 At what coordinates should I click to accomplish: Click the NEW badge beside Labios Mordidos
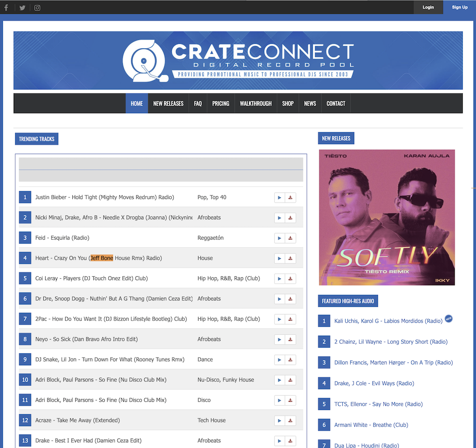click(449, 319)
